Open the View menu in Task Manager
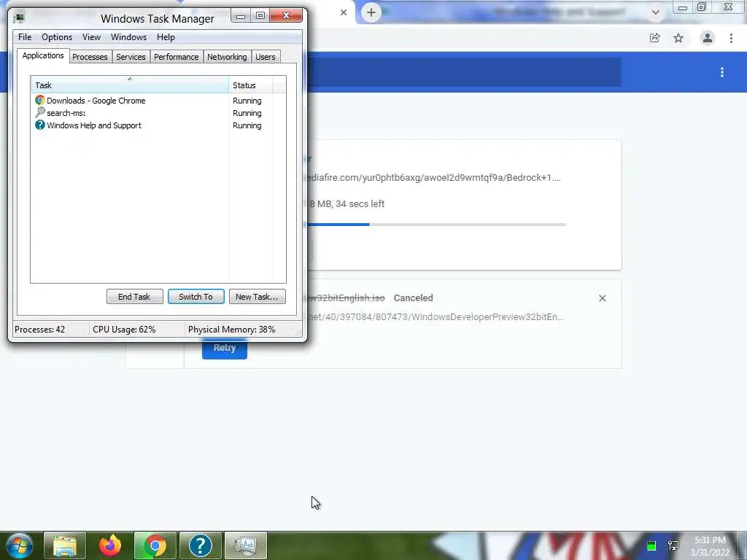This screenshot has width=747, height=560. tap(91, 37)
